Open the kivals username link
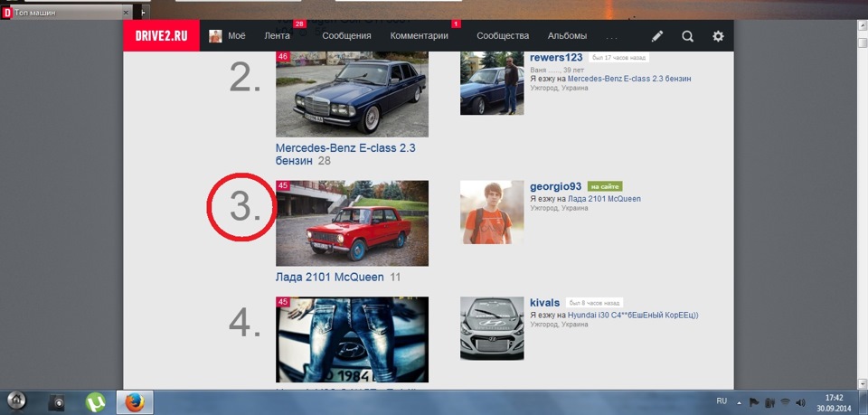The image size is (868, 415). pos(544,303)
